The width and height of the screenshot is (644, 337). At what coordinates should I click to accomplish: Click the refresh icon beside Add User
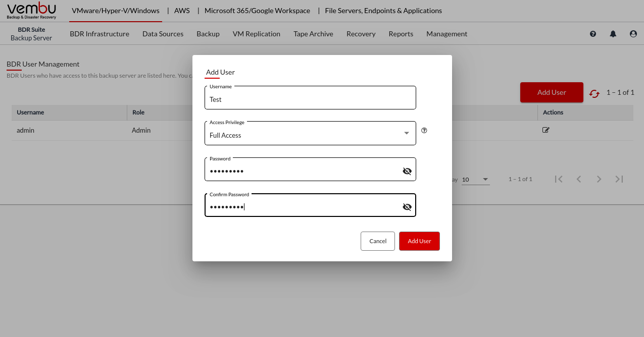click(x=595, y=93)
